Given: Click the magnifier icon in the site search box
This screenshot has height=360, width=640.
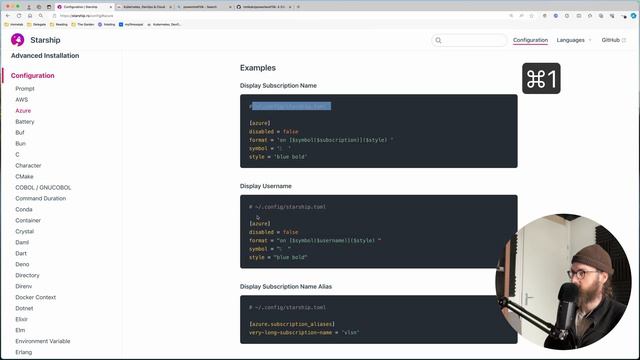Looking at the screenshot, I should pyautogui.click(x=438, y=40).
